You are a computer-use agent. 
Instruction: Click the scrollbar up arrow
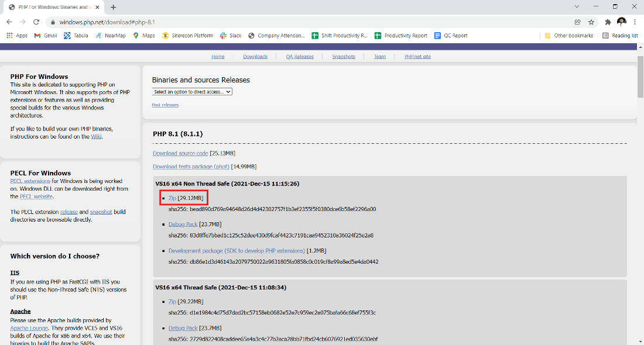coord(640,47)
